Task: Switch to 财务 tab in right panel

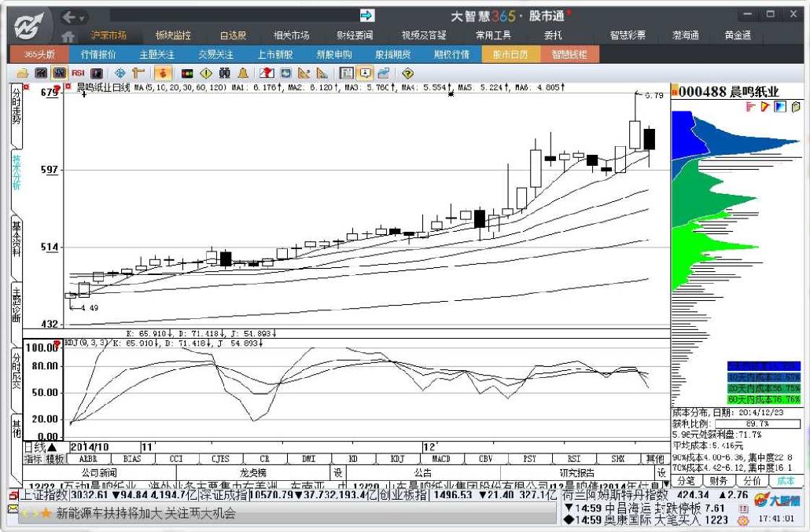Action: [x=719, y=481]
